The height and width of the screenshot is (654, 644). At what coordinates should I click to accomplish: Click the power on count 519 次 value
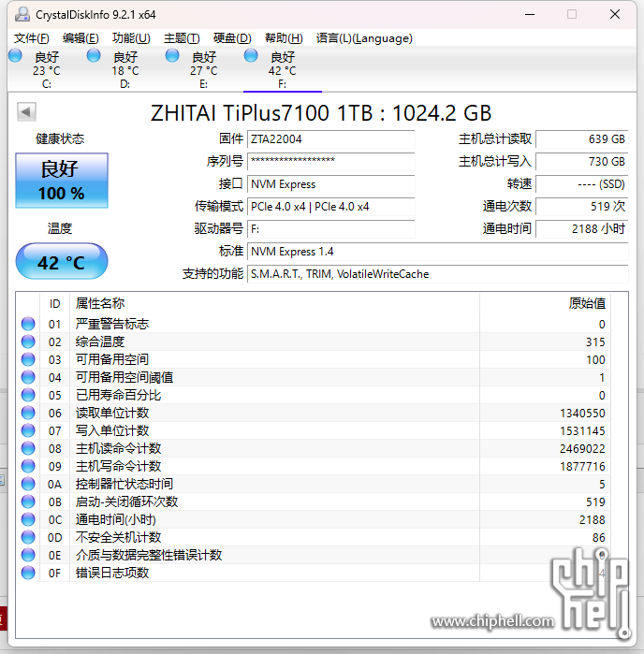point(582,207)
